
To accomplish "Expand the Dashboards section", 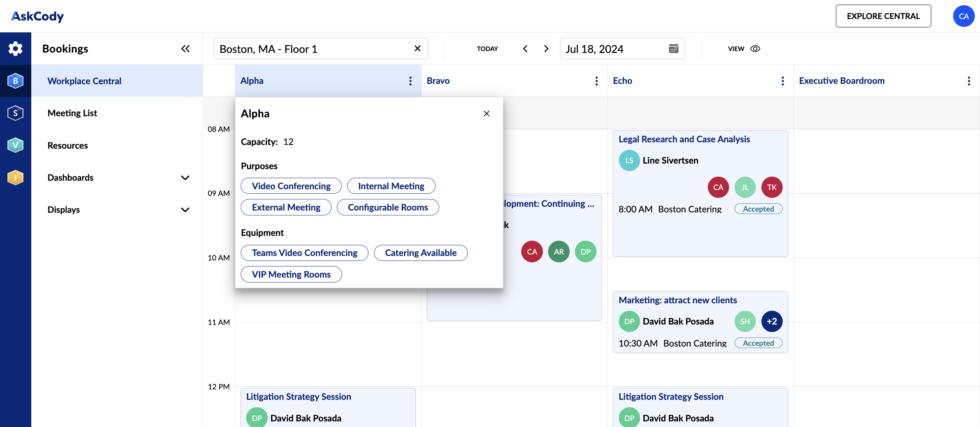I will 185,178.
